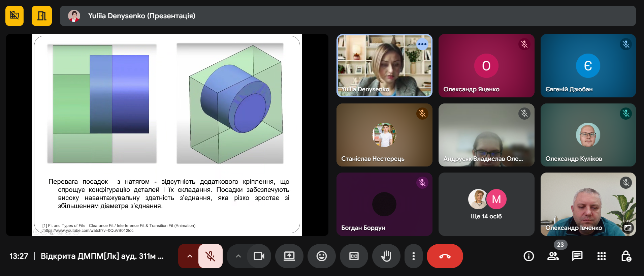Click the Yuliia Denysenko presentation title bar
This screenshot has height=276, width=644.
point(348,16)
